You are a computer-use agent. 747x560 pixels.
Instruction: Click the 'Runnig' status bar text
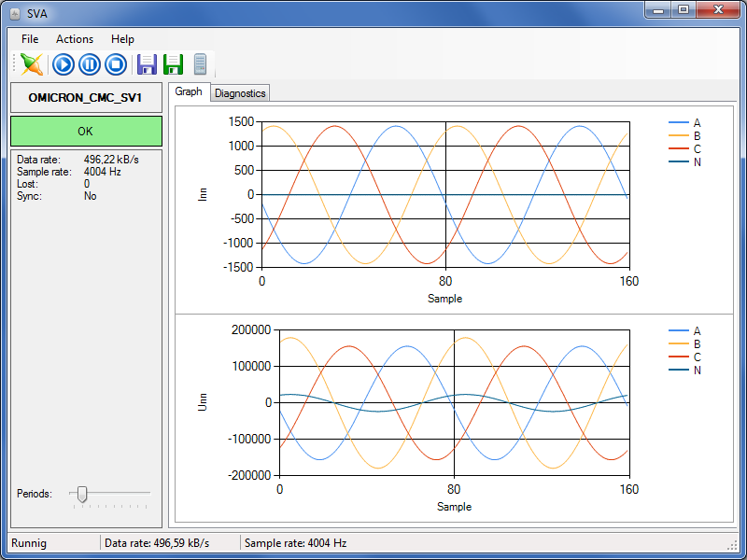(x=29, y=543)
